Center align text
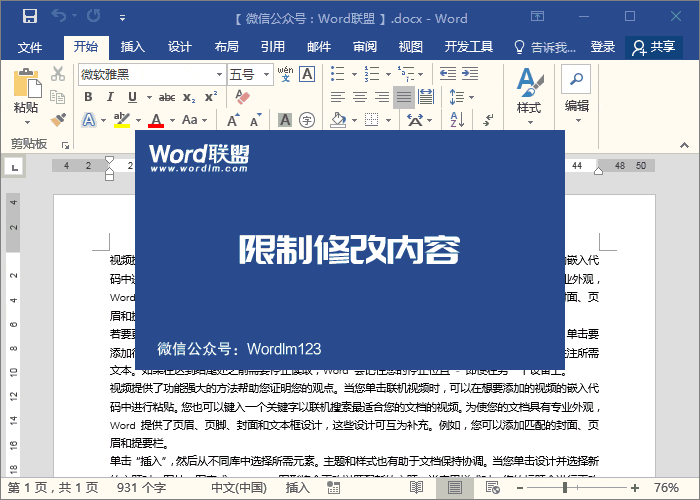 (360, 97)
